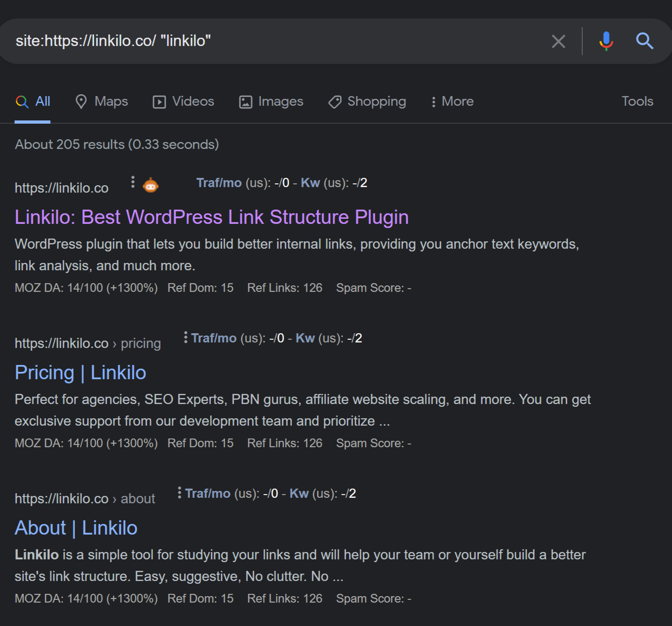The width and height of the screenshot is (672, 626).
Task: Open three-dot menu beside the https://linkilo.co result
Action: [133, 182]
